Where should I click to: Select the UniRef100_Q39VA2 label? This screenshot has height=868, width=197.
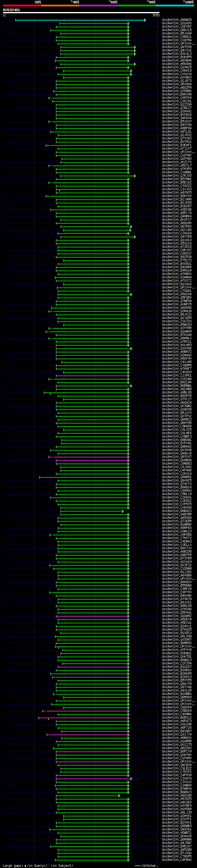pos(177,111)
